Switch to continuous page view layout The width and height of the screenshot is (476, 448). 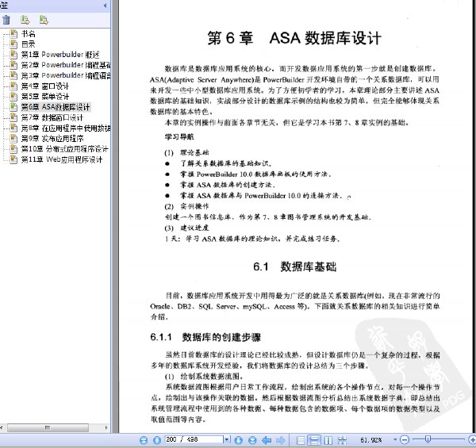tap(314, 440)
